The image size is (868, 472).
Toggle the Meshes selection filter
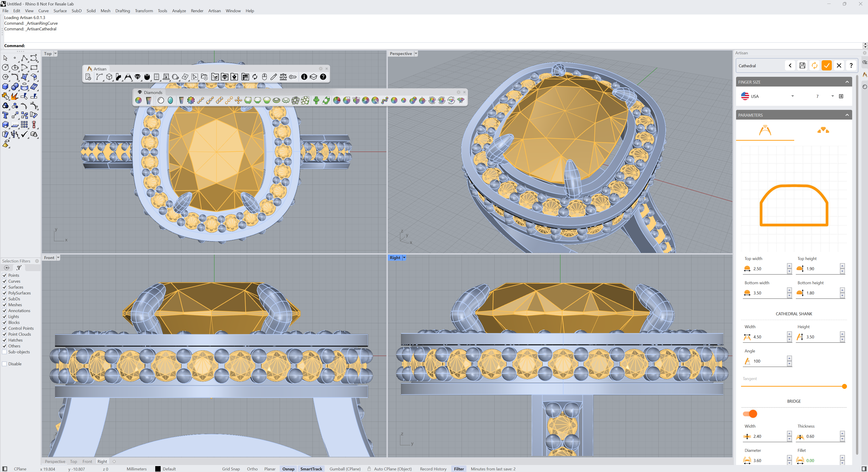click(x=4, y=305)
